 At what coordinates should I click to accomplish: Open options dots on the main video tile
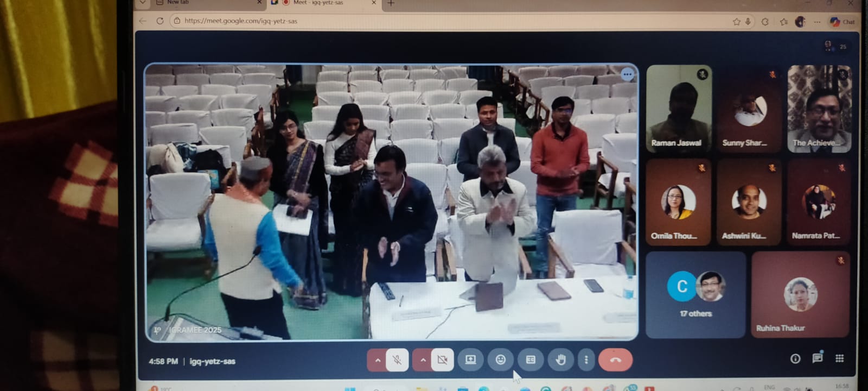[627, 74]
